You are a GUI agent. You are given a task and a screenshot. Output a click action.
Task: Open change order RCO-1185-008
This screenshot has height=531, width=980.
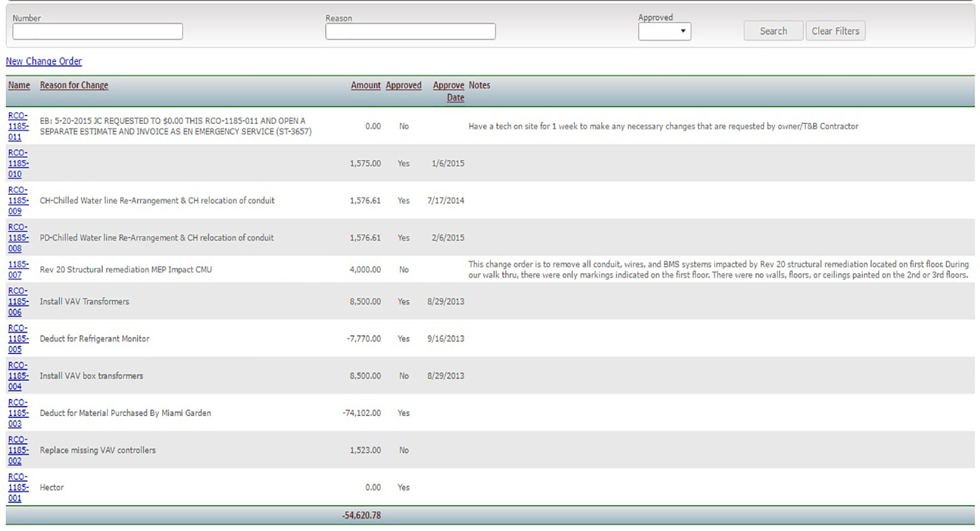[x=18, y=238]
